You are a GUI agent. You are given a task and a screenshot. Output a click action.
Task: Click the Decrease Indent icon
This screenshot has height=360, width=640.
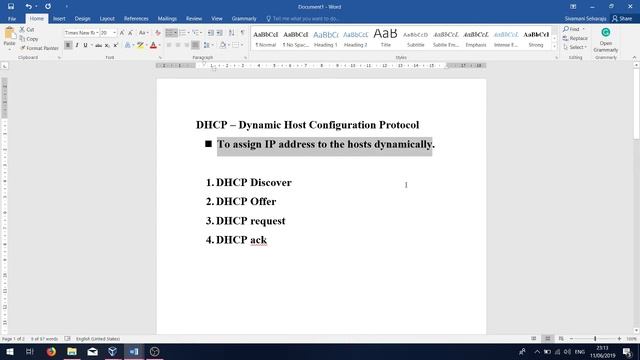tap(211, 33)
